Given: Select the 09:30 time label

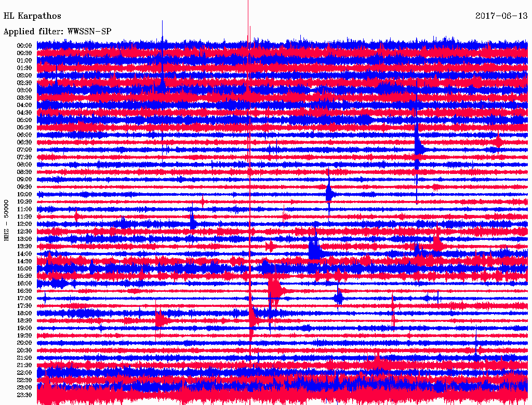Looking at the screenshot, I should coord(24,187).
